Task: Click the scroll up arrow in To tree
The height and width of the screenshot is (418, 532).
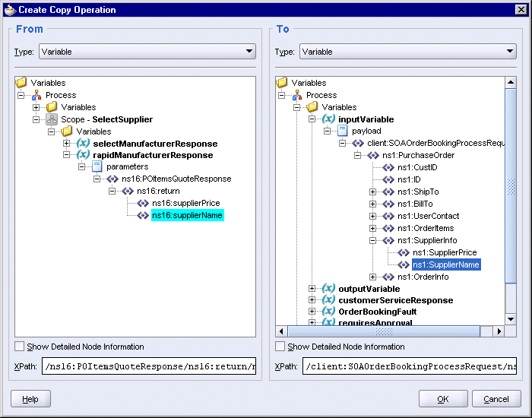Action: [x=511, y=82]
